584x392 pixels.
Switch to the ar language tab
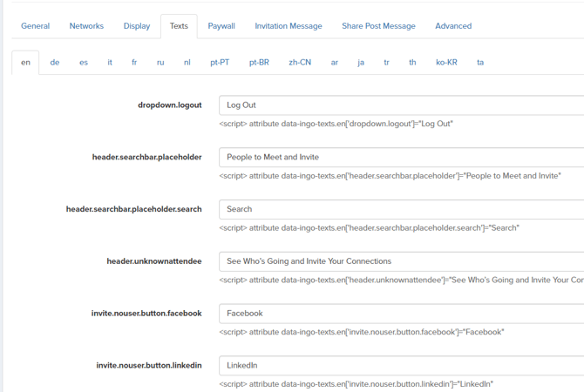tap(335, 63)
